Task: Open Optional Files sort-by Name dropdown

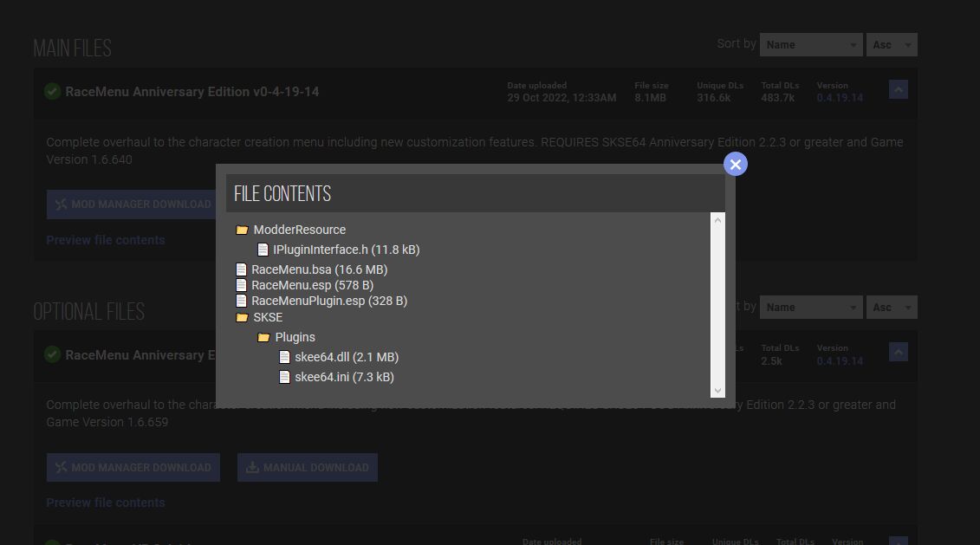Action: [x=811, y=308]
